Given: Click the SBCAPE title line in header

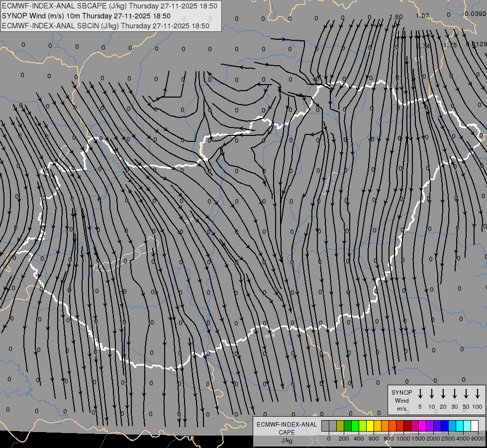Looking at the screenshot, I should pyautogui.click(x=109, y=6).
